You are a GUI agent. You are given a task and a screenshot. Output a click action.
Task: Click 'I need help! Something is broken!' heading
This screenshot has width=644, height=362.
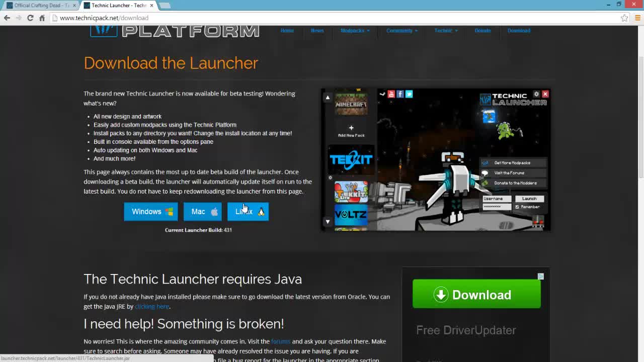184,324
